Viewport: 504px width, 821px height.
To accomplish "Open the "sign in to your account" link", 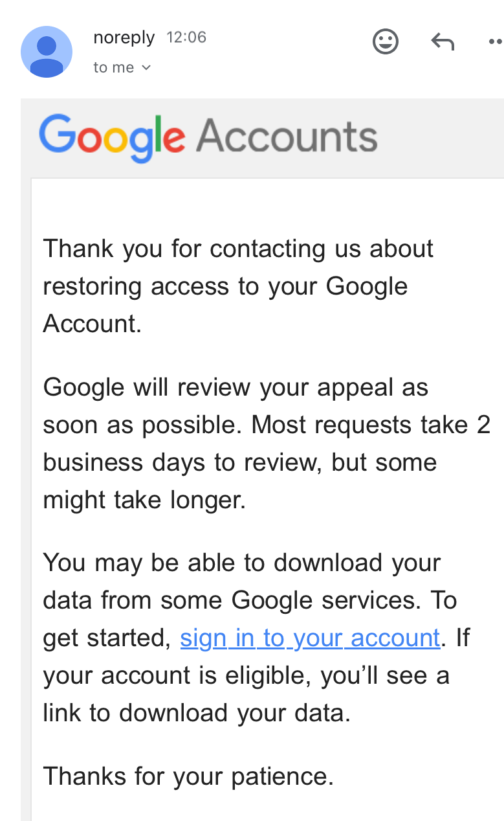I will [x=310, y=638].
